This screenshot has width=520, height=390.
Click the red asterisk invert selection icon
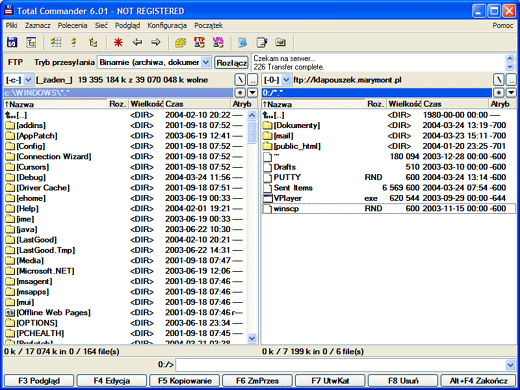coord(118,42)
